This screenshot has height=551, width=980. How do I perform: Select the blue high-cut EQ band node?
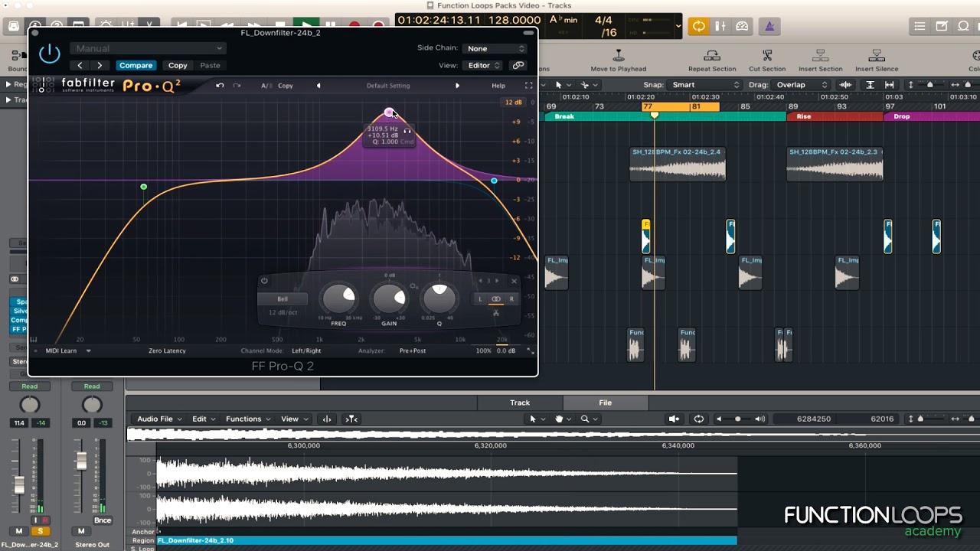(x=494, y=181)
